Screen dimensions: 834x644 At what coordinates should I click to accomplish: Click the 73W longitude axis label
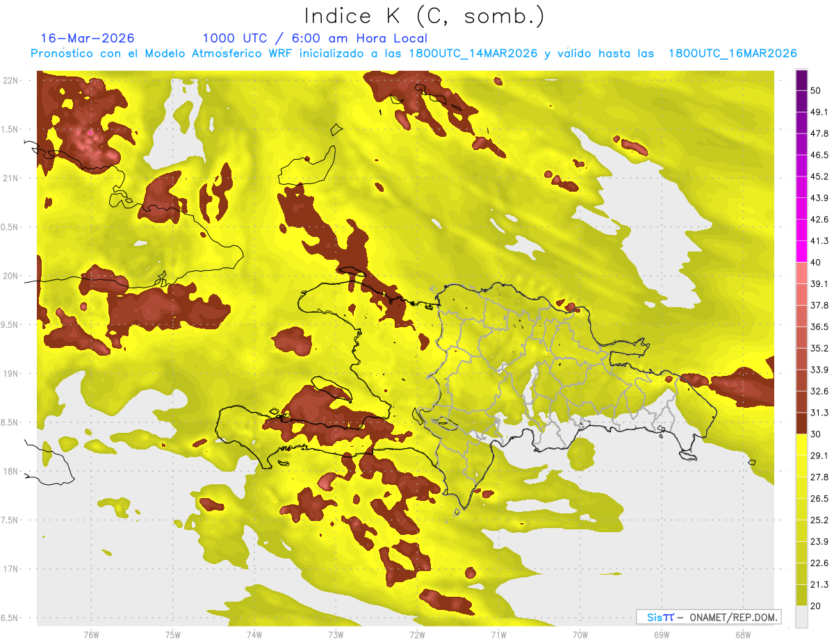[x=336, y=634]
